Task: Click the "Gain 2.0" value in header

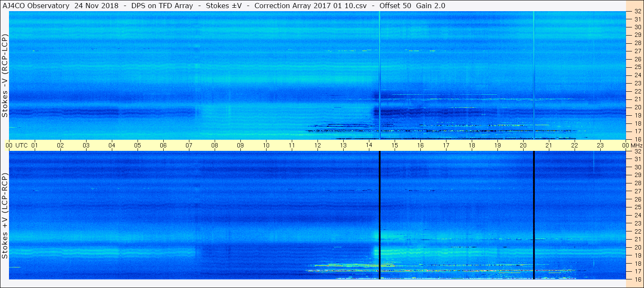Action: (x=431, y=6)
